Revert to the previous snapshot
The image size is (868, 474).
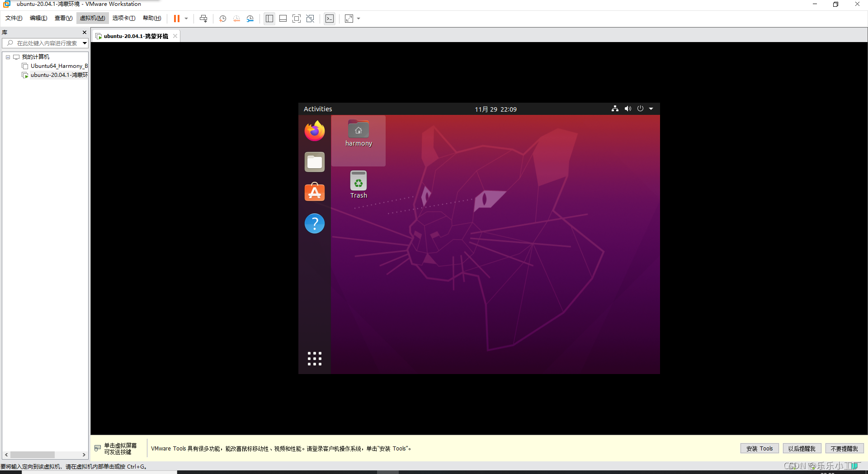(236, 19)
